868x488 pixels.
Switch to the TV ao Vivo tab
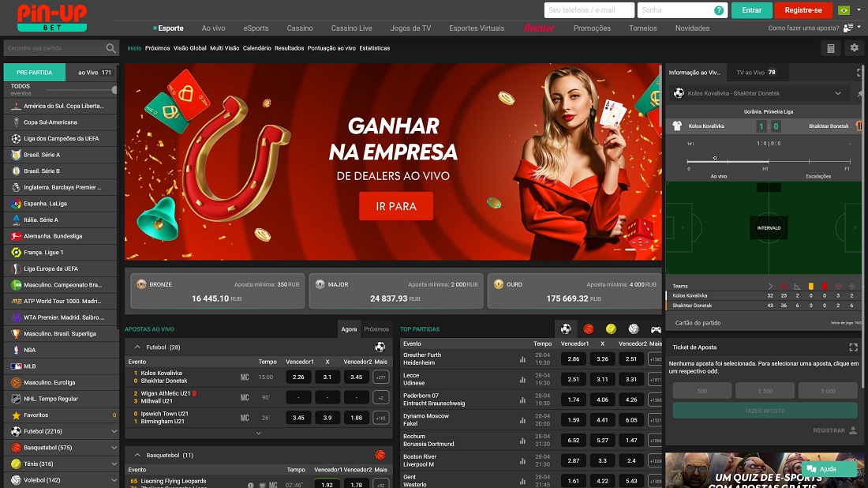(x=755, y=73)
